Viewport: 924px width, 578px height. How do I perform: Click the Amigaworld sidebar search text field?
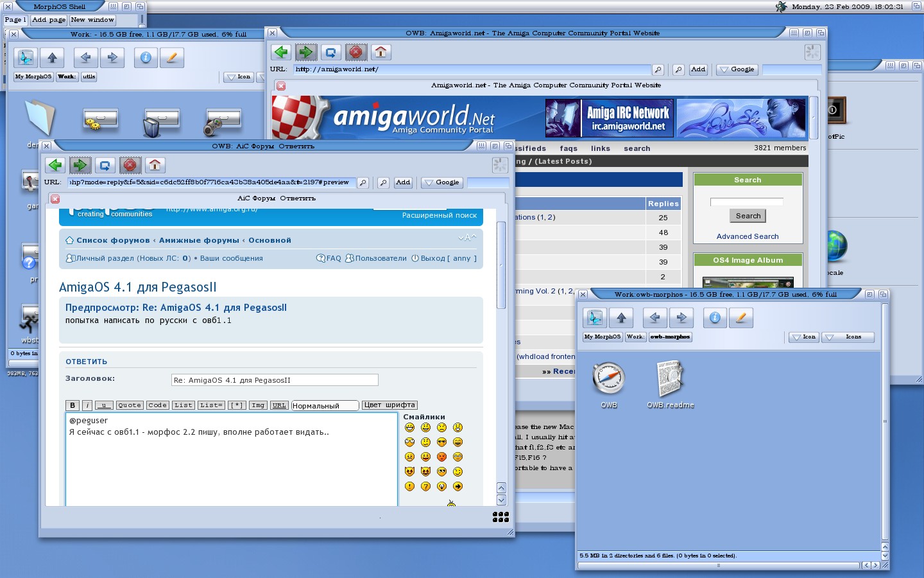pos(747,202)
